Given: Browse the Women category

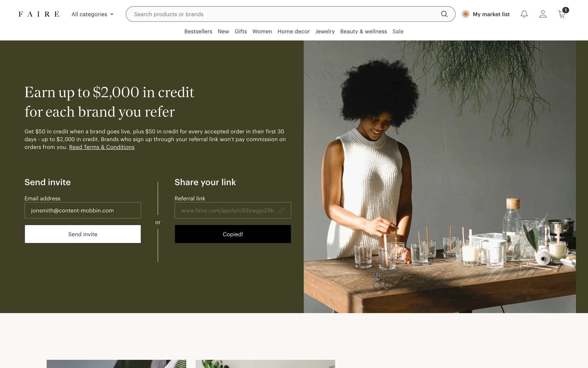Looking at the screenshot, I should pyautogui.click(x=262, y=31).
